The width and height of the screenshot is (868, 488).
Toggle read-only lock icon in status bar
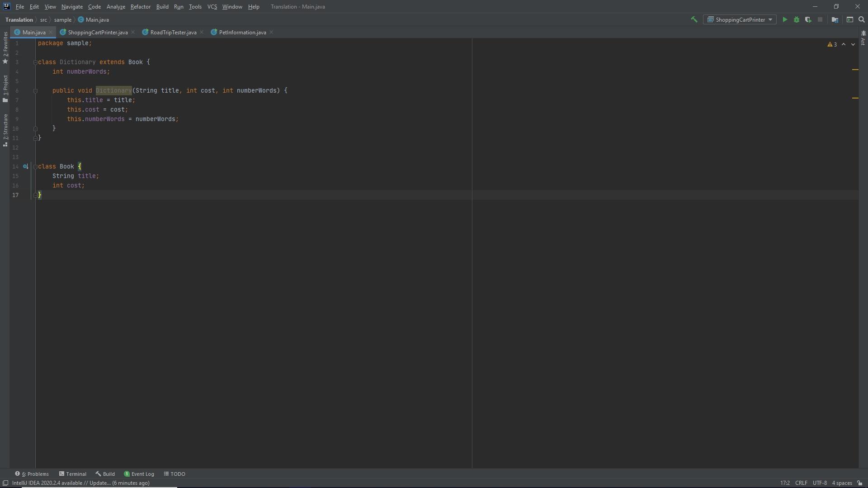860,483
